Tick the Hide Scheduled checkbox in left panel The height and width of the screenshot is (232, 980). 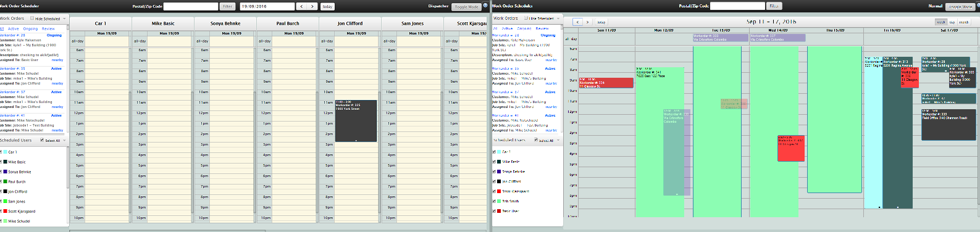click(32, 19)
